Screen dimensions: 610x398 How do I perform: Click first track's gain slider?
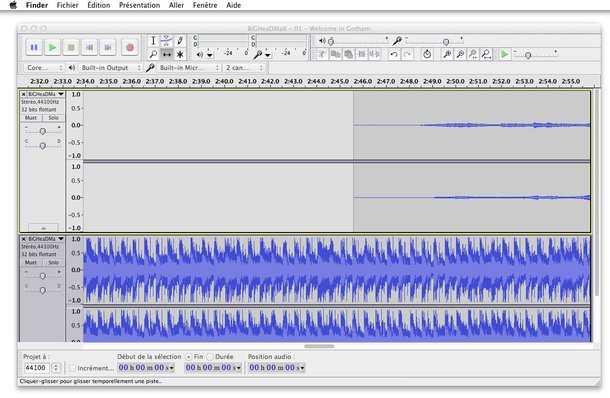[42, 131]
